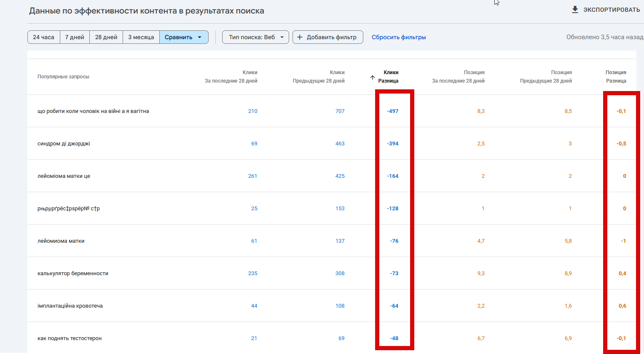Sort by the Популярные запросы column header
This screenshot has width=644, height=354.
(x=63, y=77)
